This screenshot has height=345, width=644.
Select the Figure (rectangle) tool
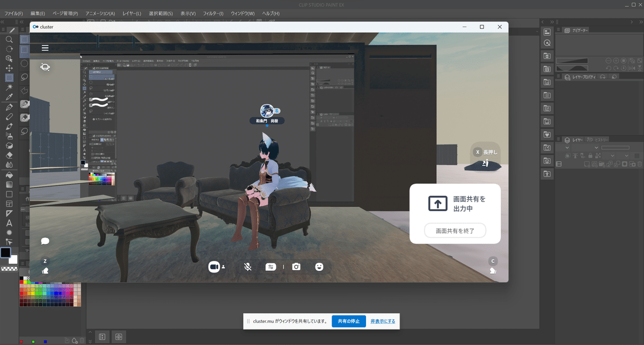9,194
